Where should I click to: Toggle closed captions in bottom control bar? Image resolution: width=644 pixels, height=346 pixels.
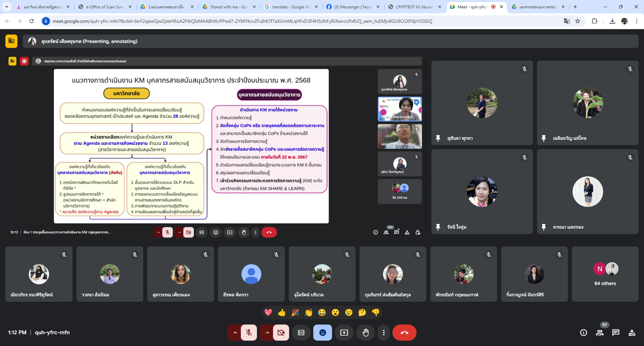click(301, 333)
